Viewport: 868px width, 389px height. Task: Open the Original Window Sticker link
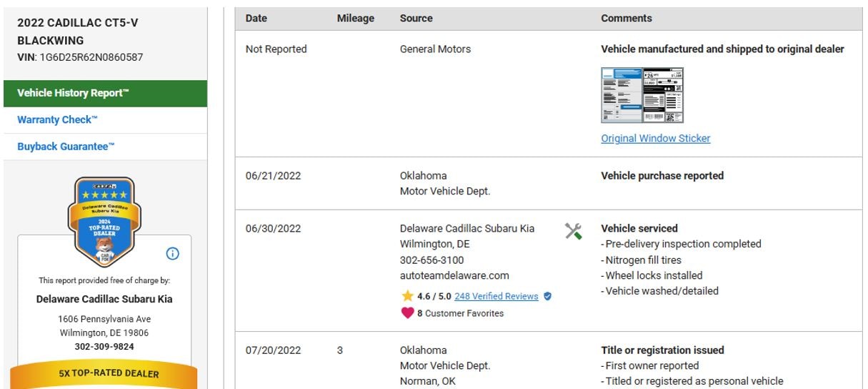(655, 139)
